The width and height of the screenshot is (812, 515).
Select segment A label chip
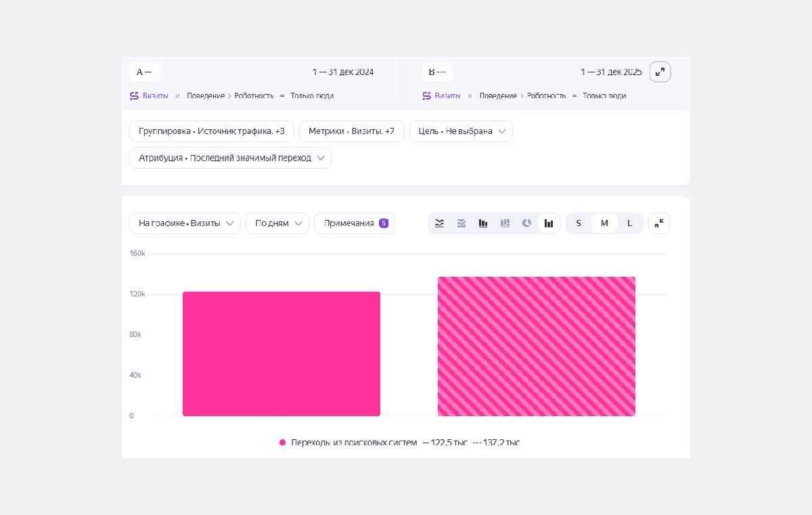tap(144, 72)
